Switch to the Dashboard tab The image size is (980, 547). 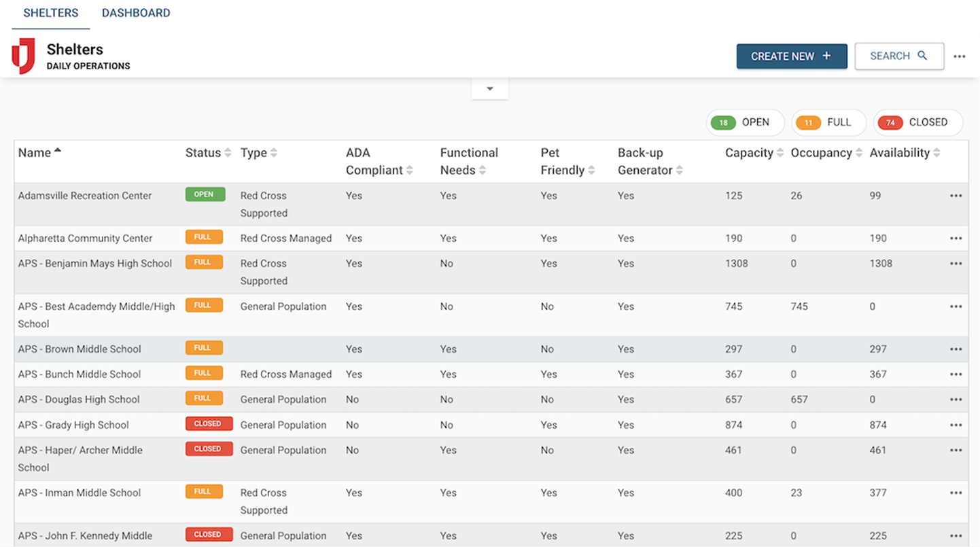(x=136, y=13)
